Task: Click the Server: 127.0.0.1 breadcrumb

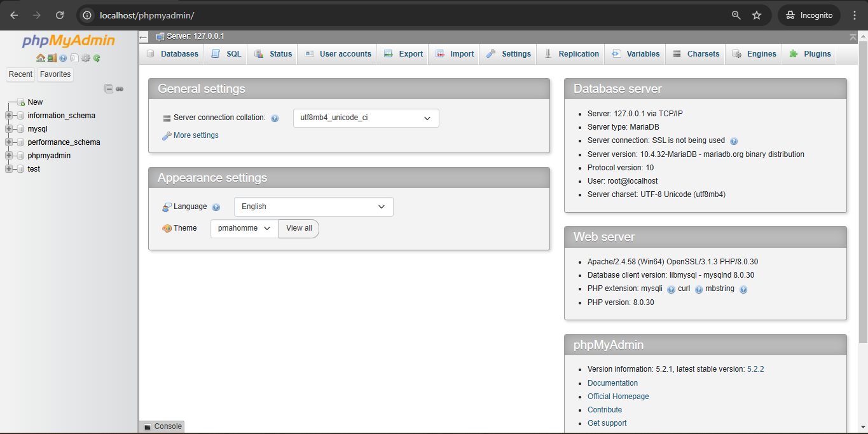Action: point(195,37)
